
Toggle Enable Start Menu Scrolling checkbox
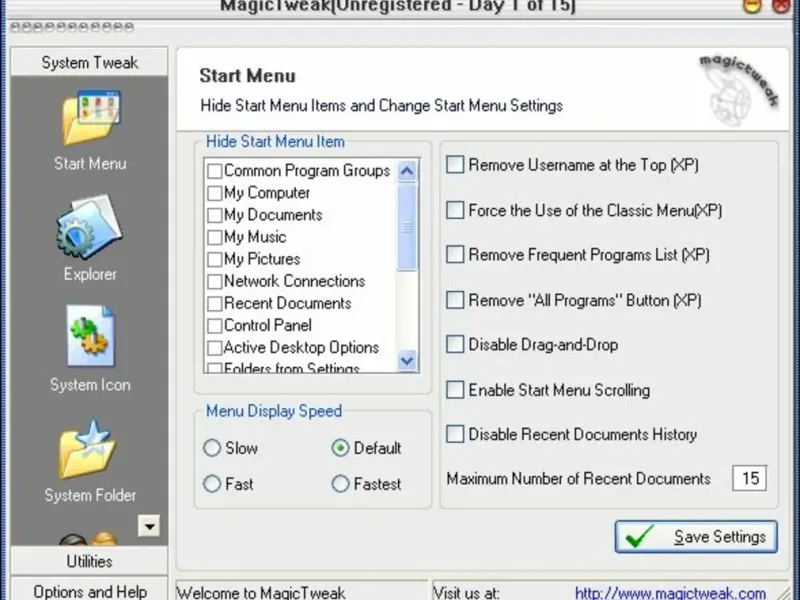tap(455, 390)
